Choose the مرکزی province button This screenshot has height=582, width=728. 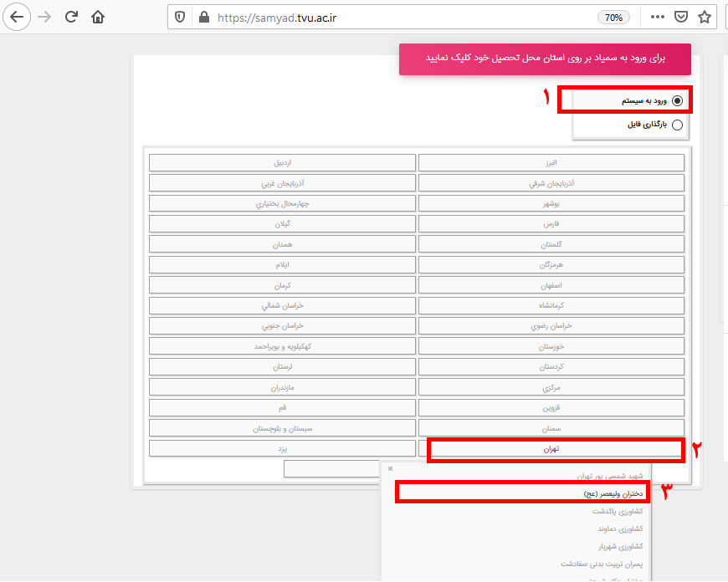click(551, 387)
